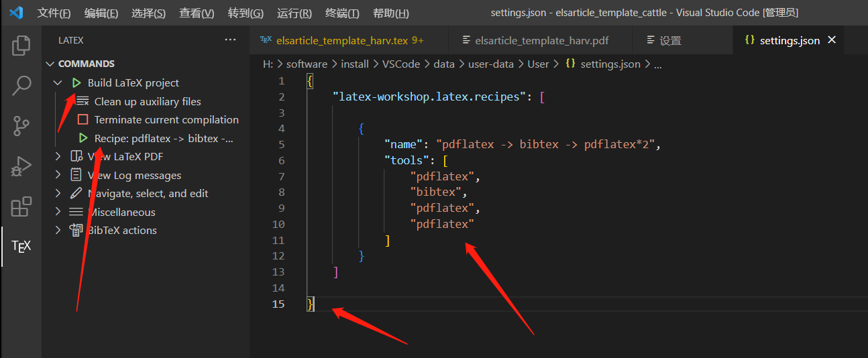The height and width of the screenshot is (358, 868).
Task: Click the BibTeX actions icon
Action: click(76, 231)
